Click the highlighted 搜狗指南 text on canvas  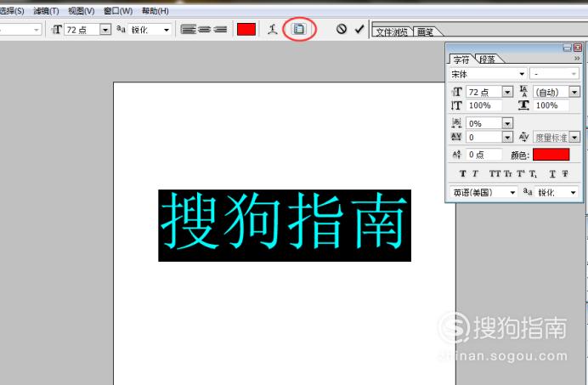285,225
